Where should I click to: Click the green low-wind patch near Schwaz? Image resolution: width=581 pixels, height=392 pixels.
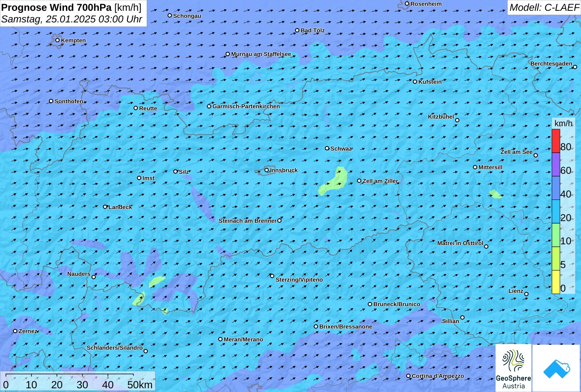tap(333, 181)
